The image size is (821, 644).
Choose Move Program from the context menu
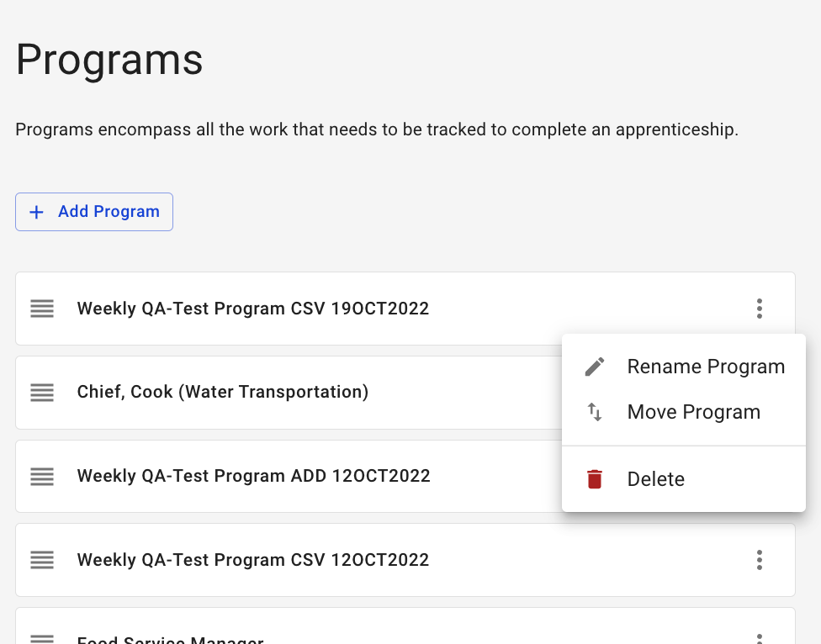693,412
